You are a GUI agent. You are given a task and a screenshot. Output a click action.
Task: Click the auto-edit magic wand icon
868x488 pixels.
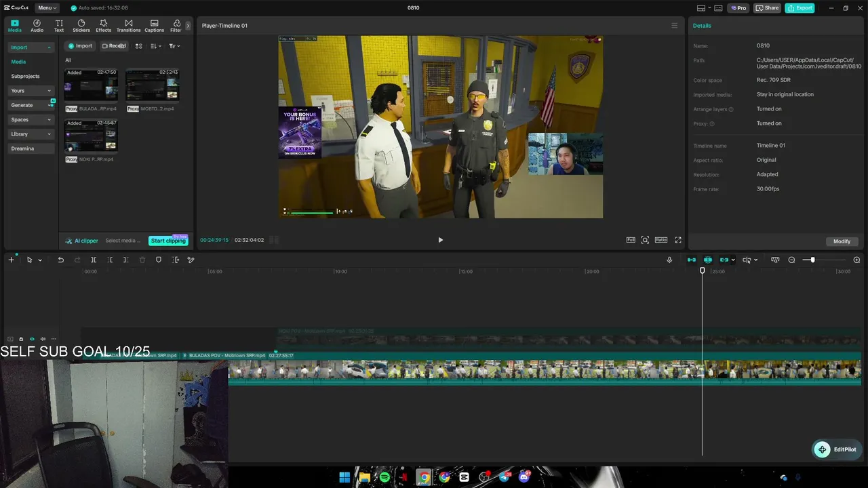191,260
